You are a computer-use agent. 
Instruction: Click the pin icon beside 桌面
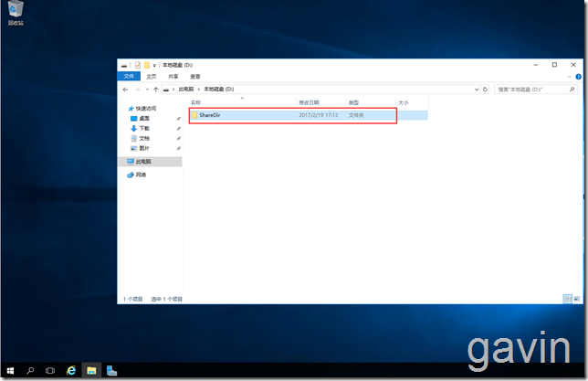pyautogui.click(x=179, y=119)
